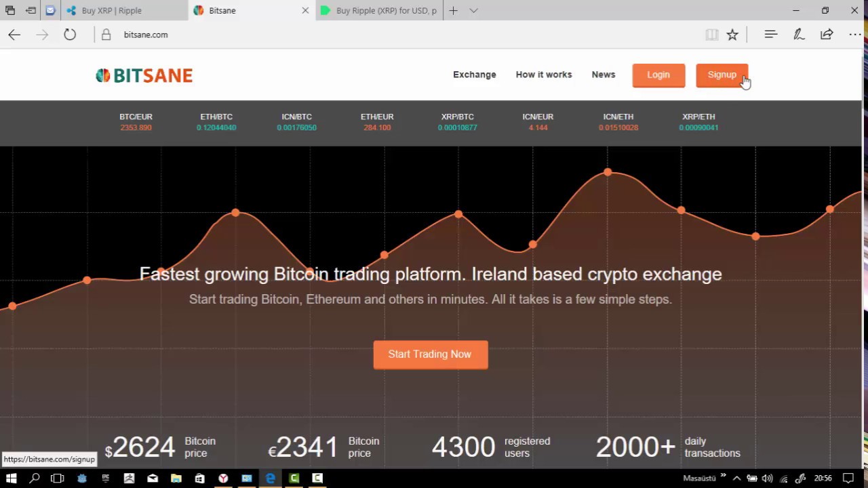Open first green Camtasia taskbar icon

click(294, 478)
